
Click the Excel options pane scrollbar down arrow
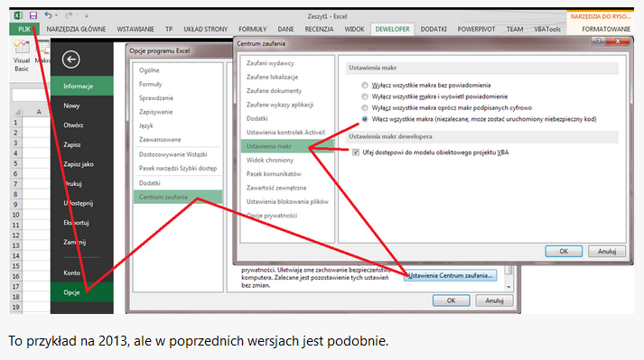point(509,287)
